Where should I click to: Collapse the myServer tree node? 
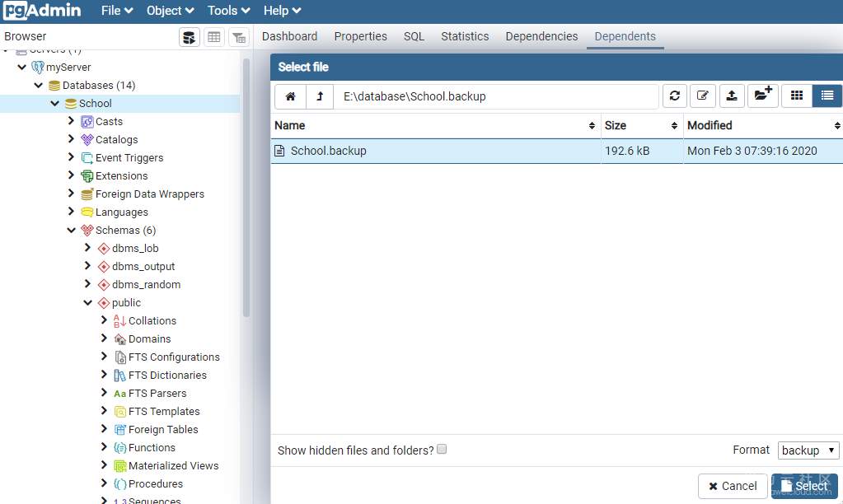22,68
